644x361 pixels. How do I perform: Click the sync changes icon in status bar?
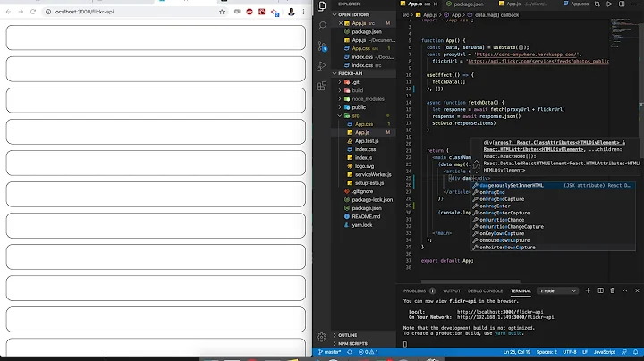tap(350, 352)
